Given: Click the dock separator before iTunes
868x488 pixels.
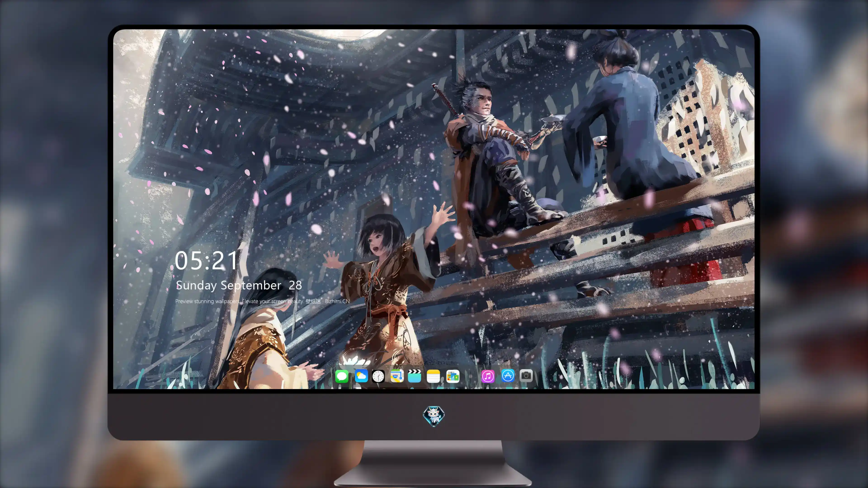Looking at the screenshot, I should click(471, 376).
